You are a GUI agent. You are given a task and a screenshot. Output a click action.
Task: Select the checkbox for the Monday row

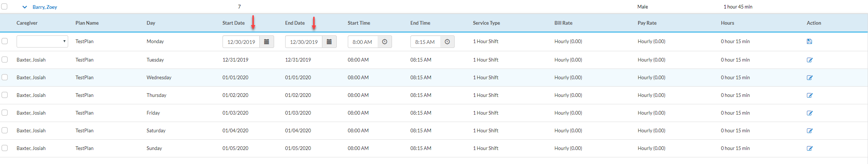tap(5, 41)
